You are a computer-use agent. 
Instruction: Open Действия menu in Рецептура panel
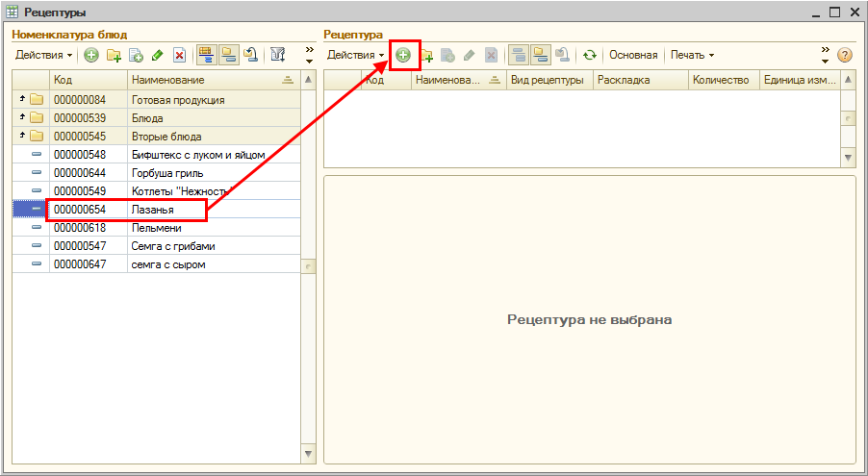click(355, 55)
